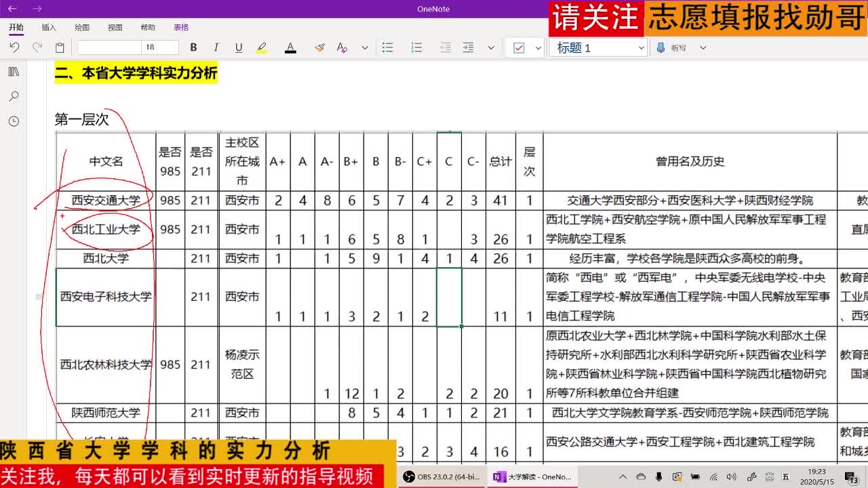Click the heading 二、本省大学学科实力分析
Screen dimensions: 868x488
pos(136,73)
